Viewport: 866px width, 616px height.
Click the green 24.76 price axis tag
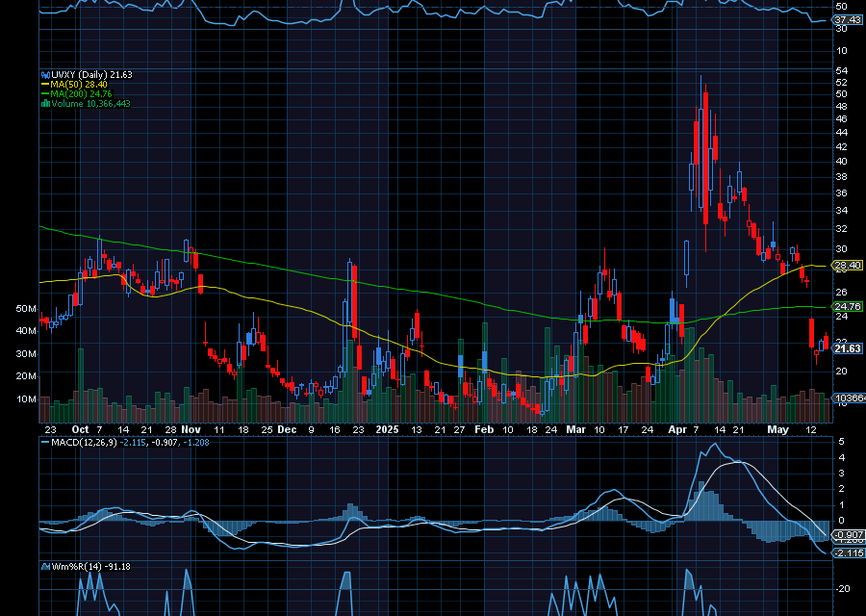(x=847, y=306)
